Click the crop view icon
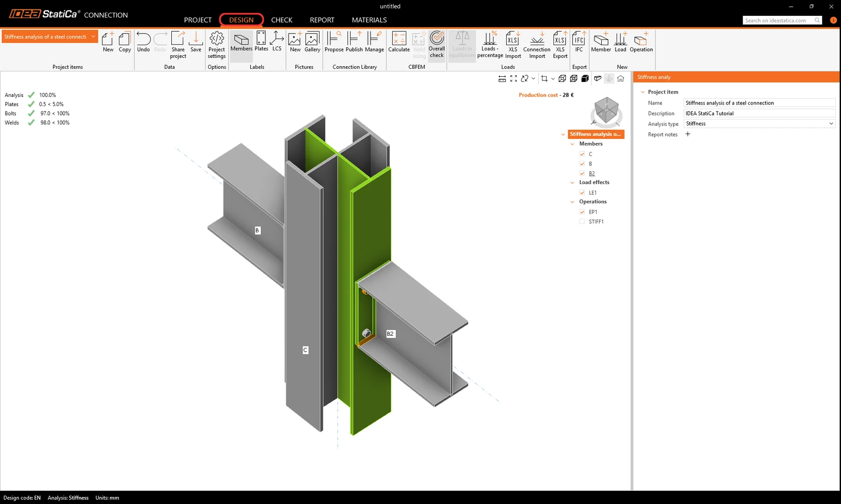 tap(545, 79)
